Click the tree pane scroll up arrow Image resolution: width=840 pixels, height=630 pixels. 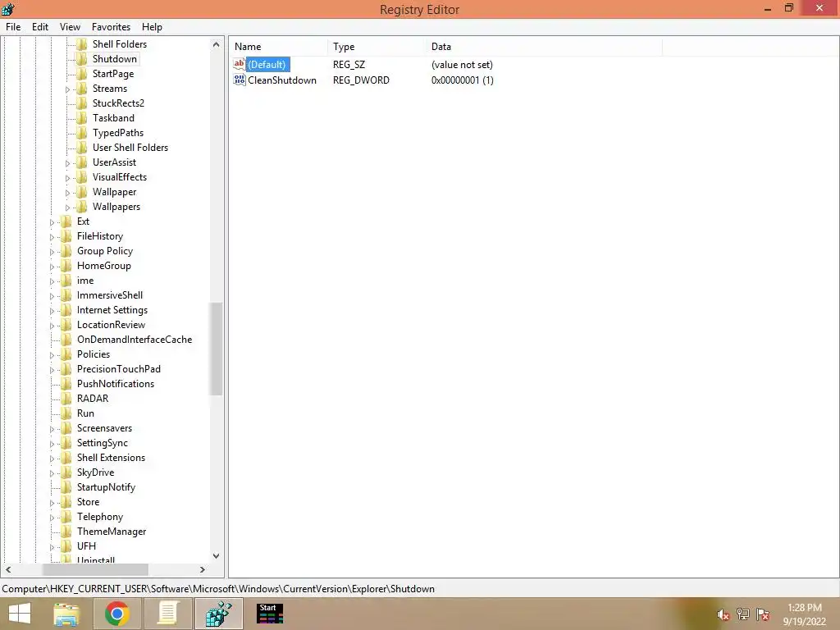point(216,44)
